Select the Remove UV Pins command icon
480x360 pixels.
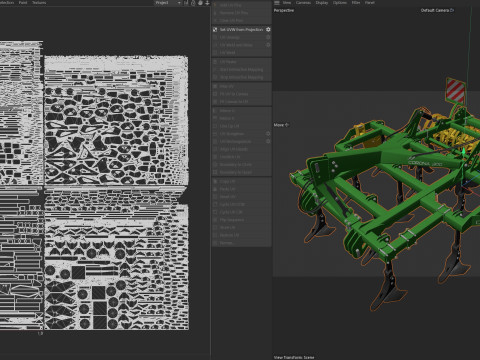pyautogui.click(x=215, y=13)
